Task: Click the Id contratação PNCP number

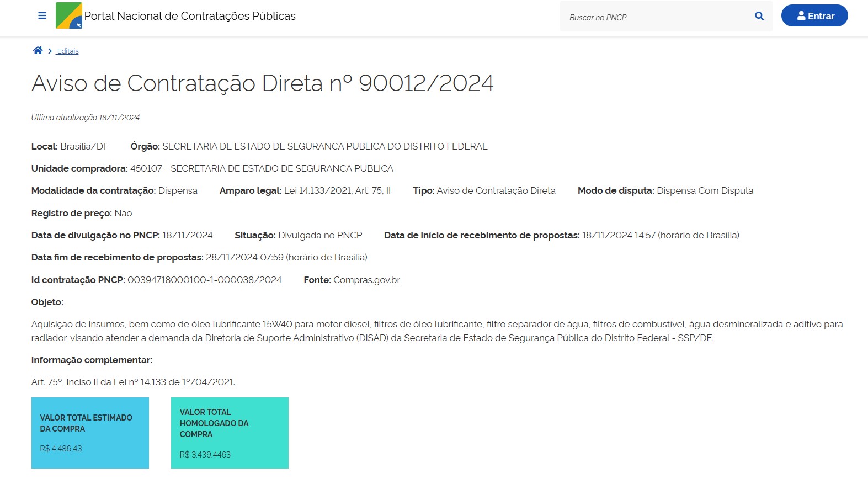Action: coord(204,280)
